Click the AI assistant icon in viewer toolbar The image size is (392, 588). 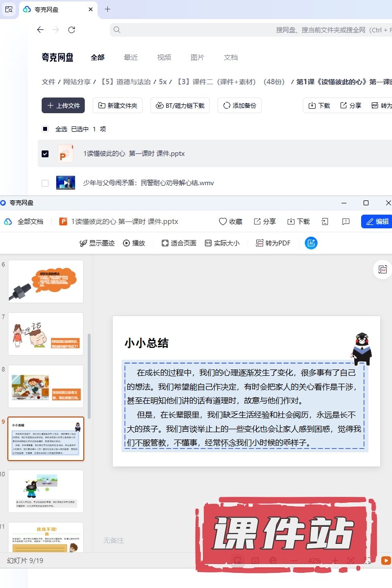[311, 243]
